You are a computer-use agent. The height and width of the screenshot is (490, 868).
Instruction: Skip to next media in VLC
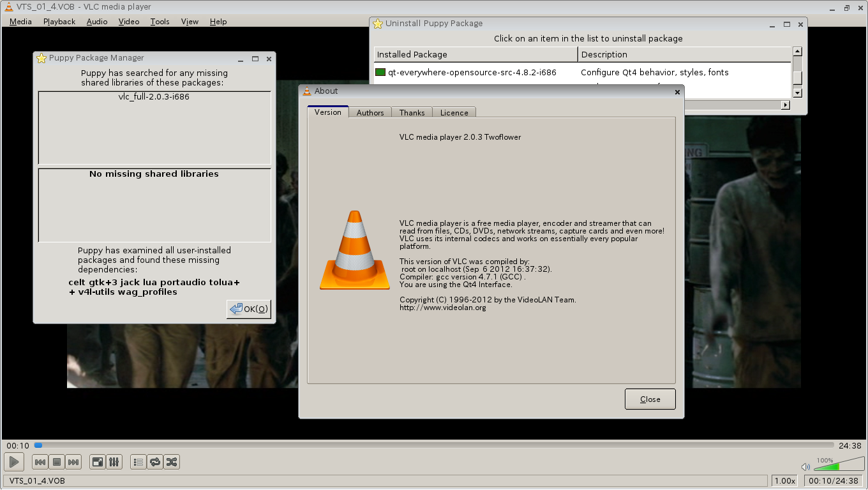pos(73,462)
